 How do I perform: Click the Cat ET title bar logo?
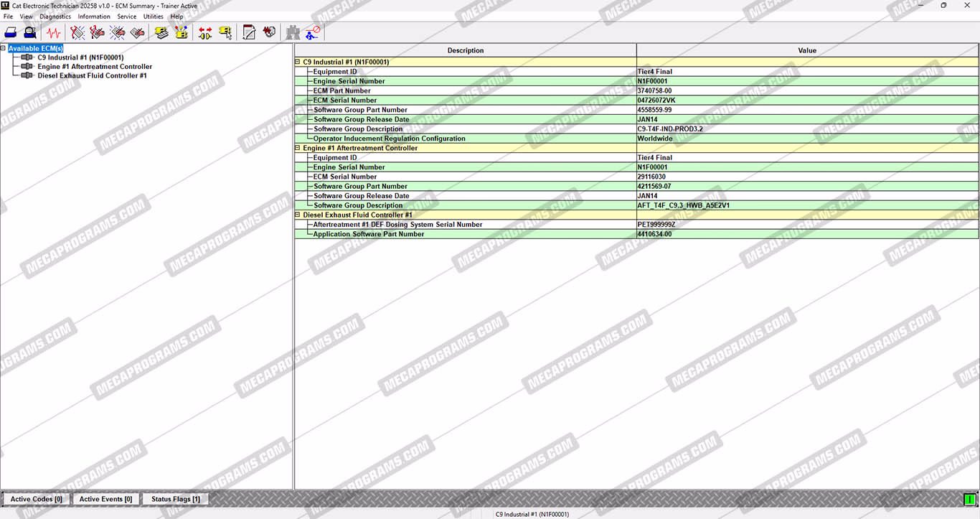pyautogui.click(x=5, y=5)
